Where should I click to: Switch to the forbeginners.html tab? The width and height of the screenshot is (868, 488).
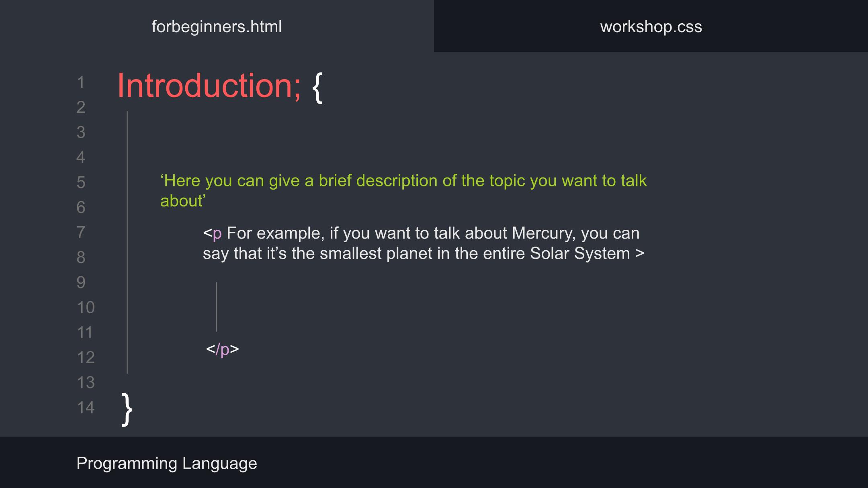click(217, 27)
